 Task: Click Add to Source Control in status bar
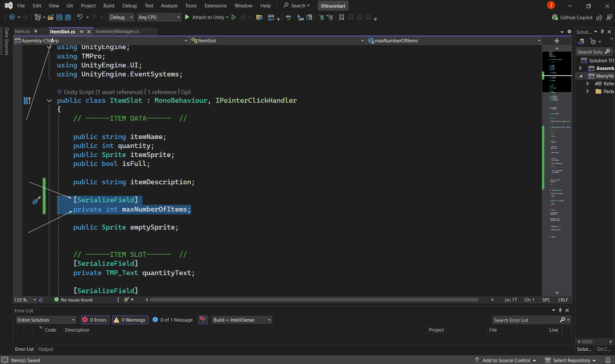(x=506, y=360)
